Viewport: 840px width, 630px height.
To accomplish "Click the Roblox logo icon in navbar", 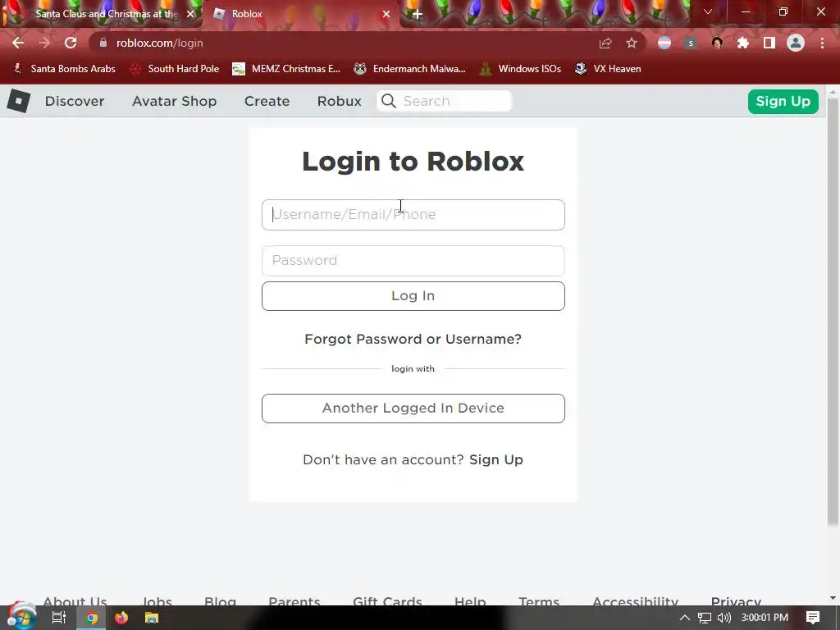I will 19,101.
